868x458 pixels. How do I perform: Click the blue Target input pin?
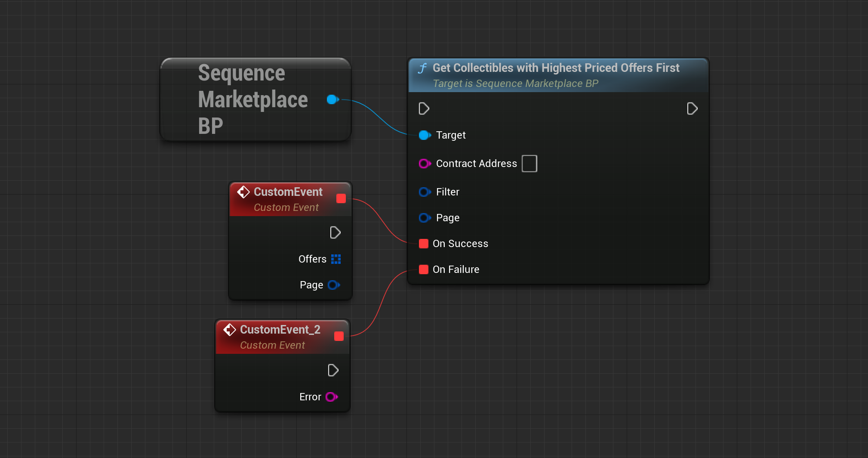pyautogui.click(x=424, y=135)
